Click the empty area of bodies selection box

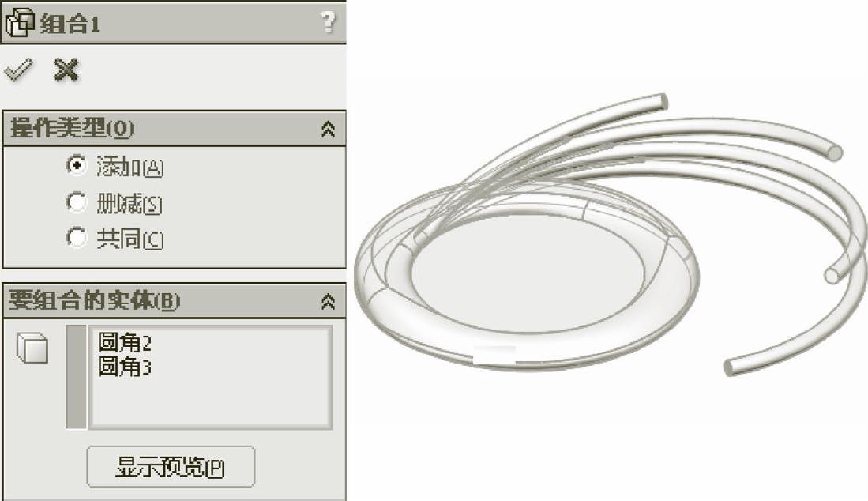[210, 402]
